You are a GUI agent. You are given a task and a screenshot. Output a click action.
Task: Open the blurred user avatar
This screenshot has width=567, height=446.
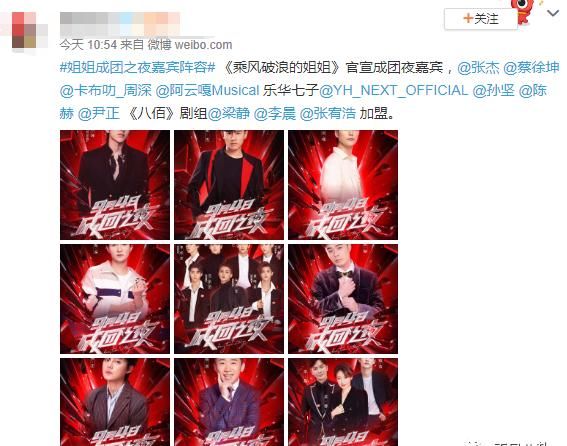coord(24,30)
